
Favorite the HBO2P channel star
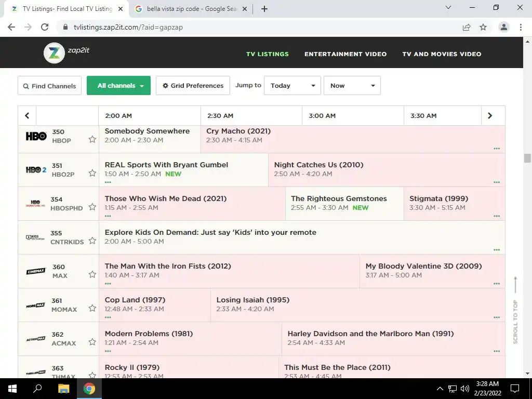[x=92, y=173]
